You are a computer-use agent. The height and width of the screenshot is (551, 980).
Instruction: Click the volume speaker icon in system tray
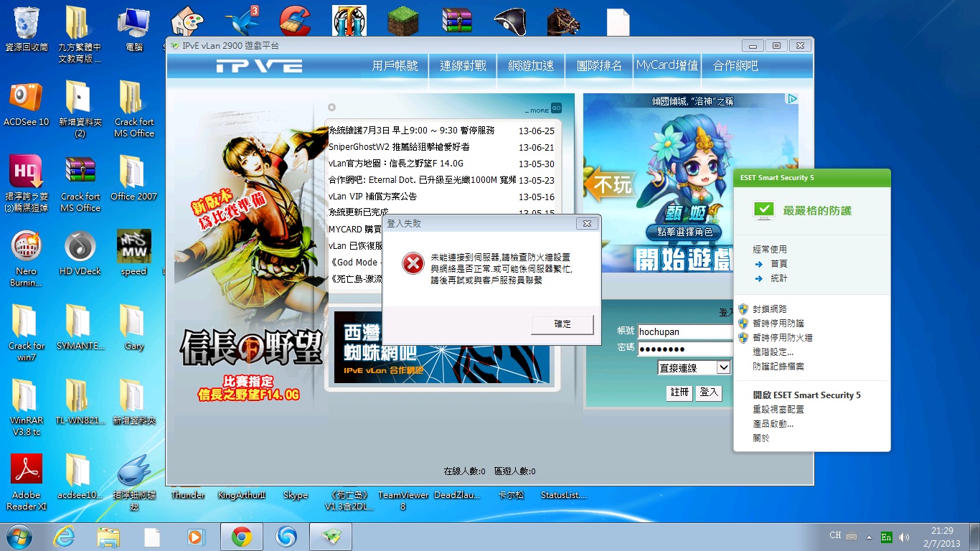pyautogui.click(x=904, y=537)
